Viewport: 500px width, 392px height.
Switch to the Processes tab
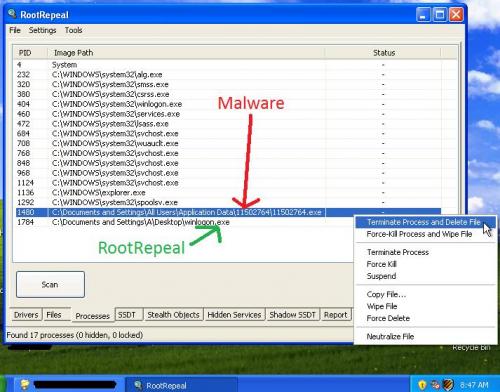(92, 316)
